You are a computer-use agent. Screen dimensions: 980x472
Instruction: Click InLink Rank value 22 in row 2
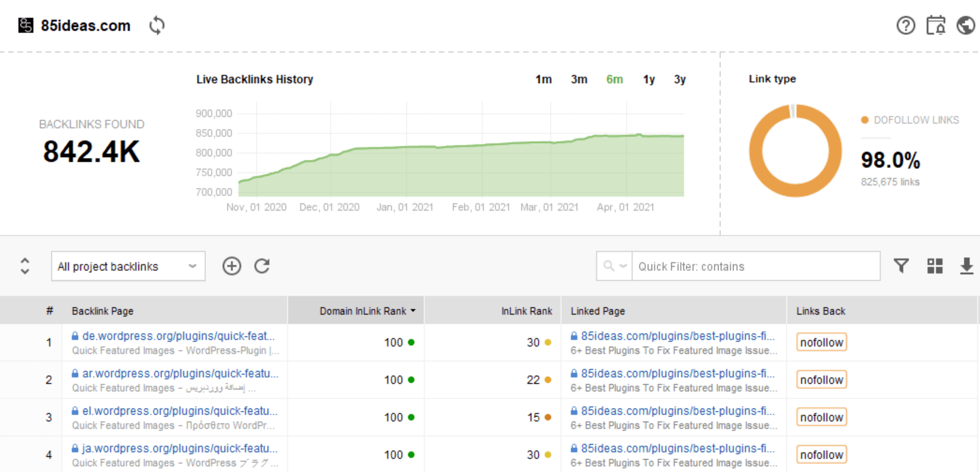pyautogui.click(x=533, y=380)
